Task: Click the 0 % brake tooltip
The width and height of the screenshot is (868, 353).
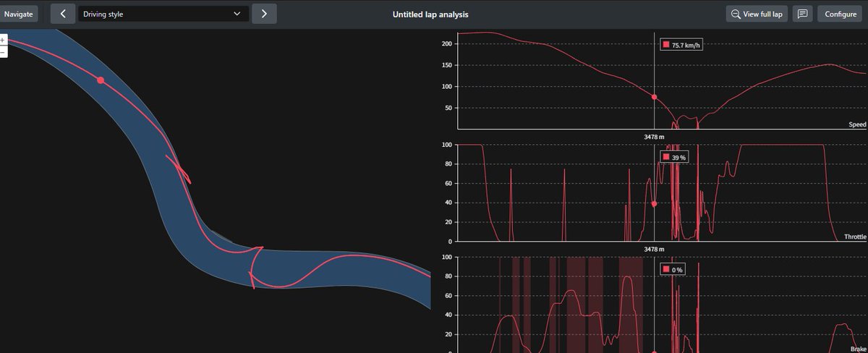Action: point(673,269)
